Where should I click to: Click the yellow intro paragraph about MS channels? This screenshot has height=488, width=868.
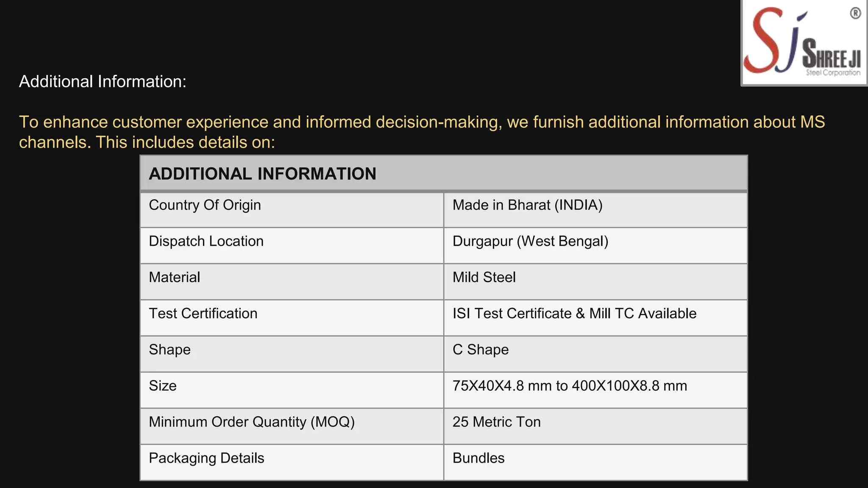[422, 132]
